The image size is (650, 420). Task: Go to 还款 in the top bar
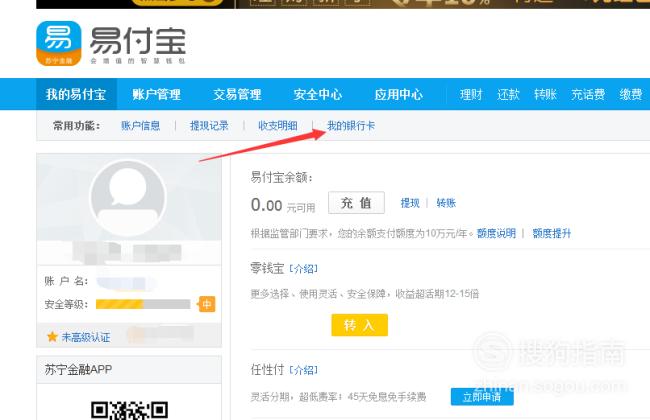[508, 95]
